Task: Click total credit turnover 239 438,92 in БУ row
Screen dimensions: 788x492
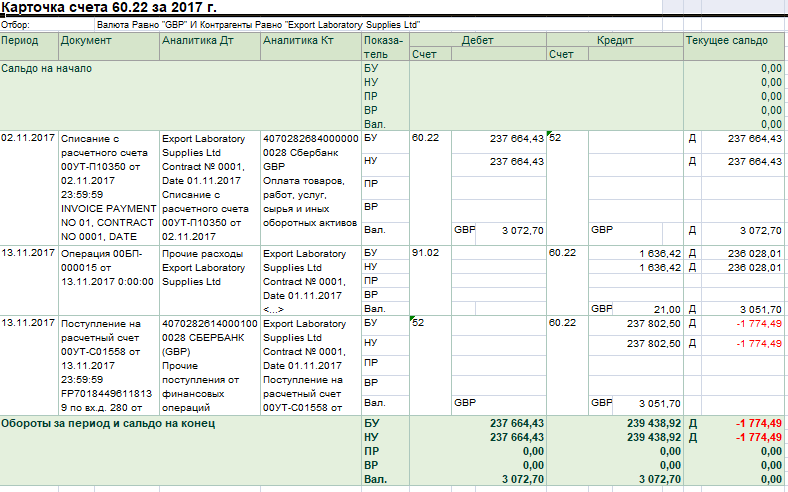Action: click(650, 423)
